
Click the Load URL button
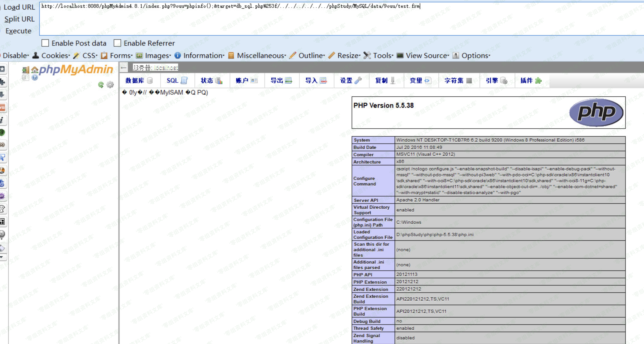click(19, 7)
